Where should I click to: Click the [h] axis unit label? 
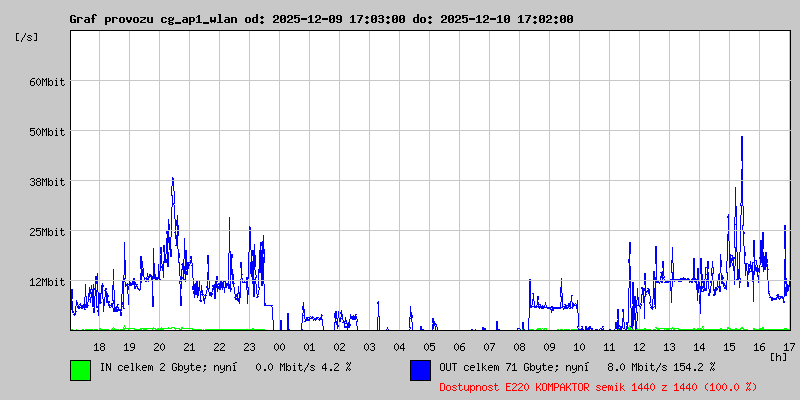[x=779, y=357]
